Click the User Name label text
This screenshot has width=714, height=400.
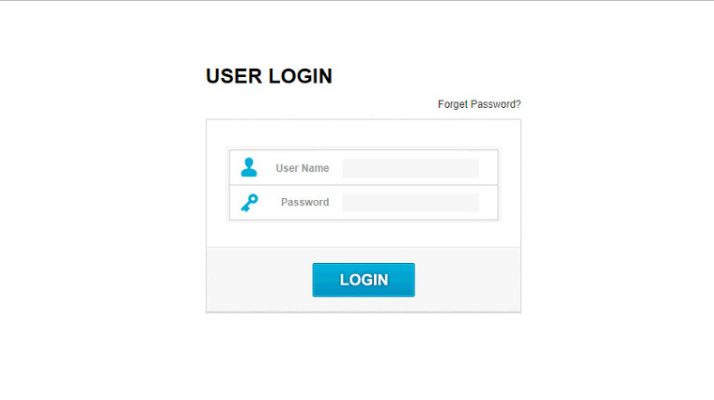(302, 168)
